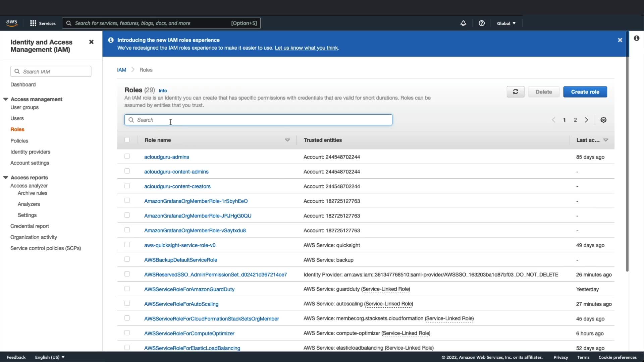Open the help question mark icon
Image resolution: width=644 pixels, height=362 pixels.
click(x=482, y=23)
